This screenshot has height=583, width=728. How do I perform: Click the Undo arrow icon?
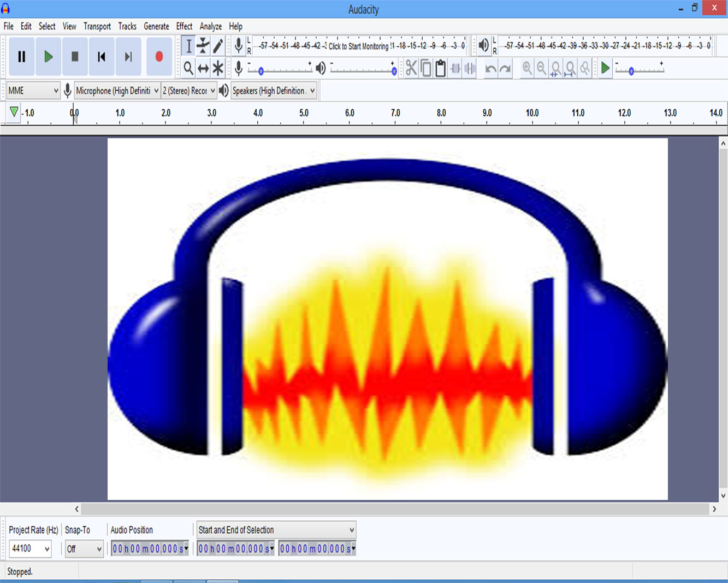[x=491, y=68]
